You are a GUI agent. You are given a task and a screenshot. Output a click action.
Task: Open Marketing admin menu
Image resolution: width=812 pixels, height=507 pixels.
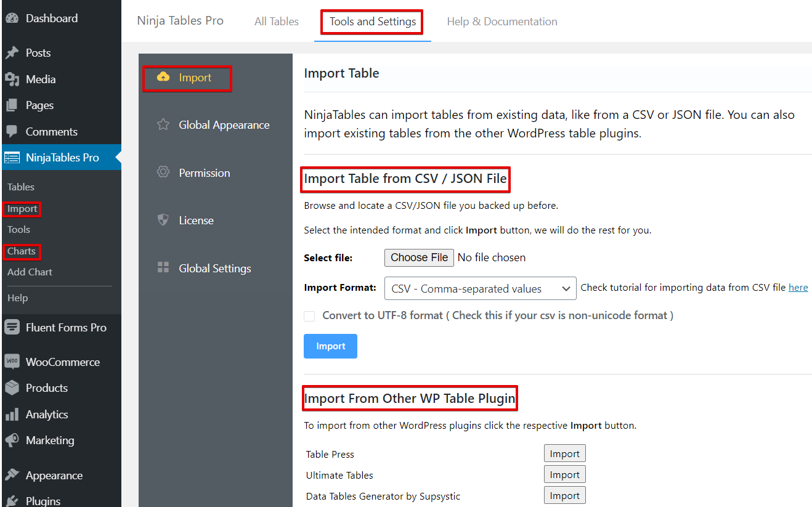click(50, 440)
